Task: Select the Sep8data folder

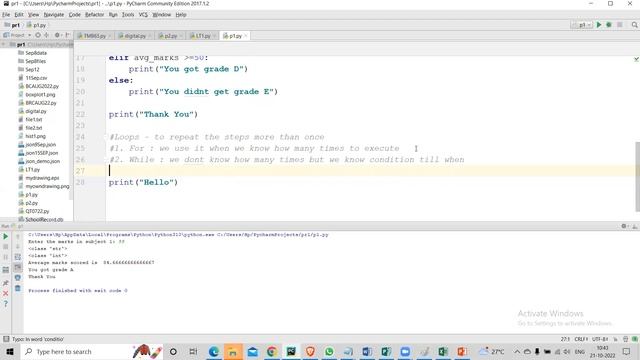Action: click(x=36, y=53)
